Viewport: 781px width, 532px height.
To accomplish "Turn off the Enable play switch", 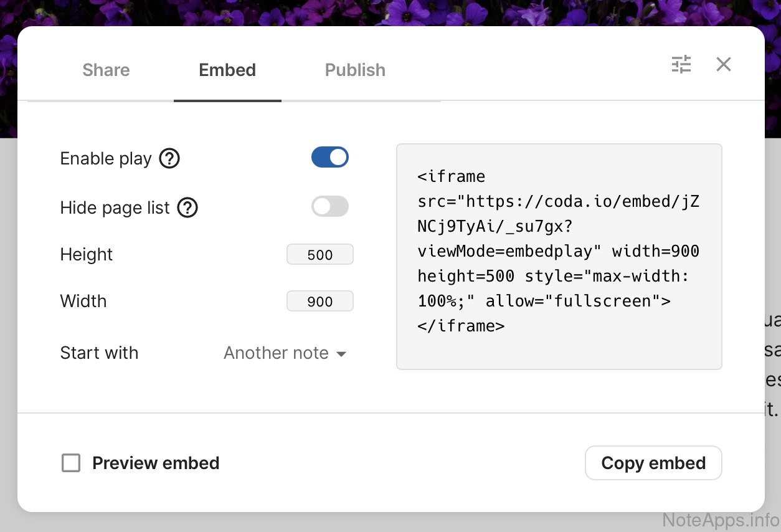I will coord(330,158).
